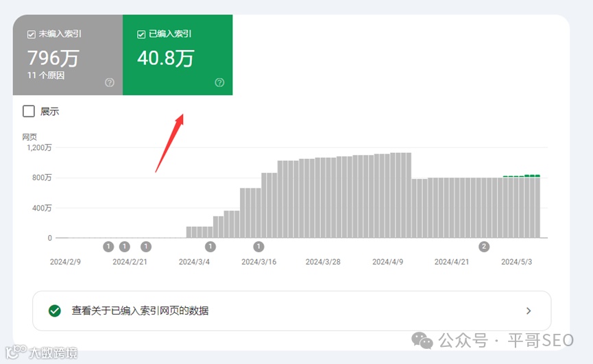
Task: Click green checkmark icon beside 查看关于已编入索引网页的数据
Action: click(x=55, y=311)
